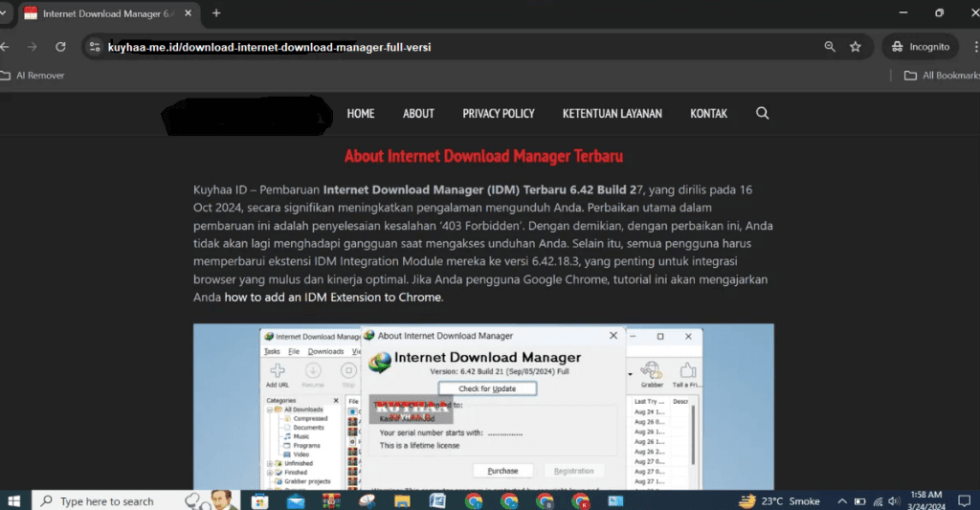
Task: Open the Windows Start menu
Action: [13, 500]
